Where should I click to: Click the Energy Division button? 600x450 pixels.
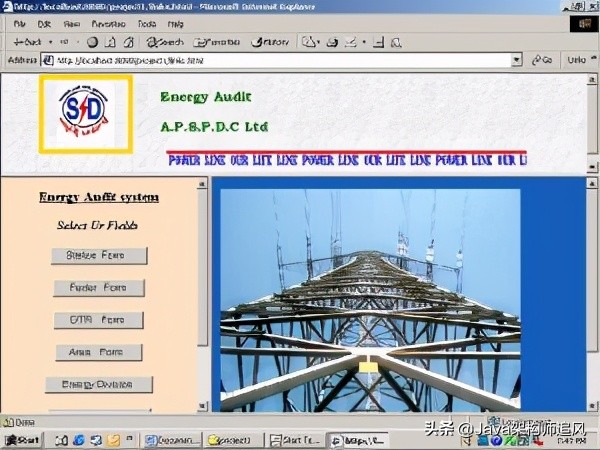point(99,385)
